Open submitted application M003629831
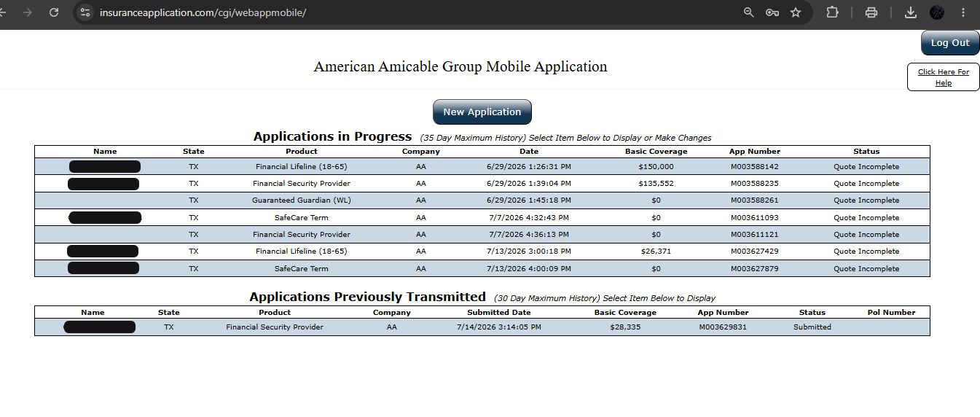 (x=723, y=327)
